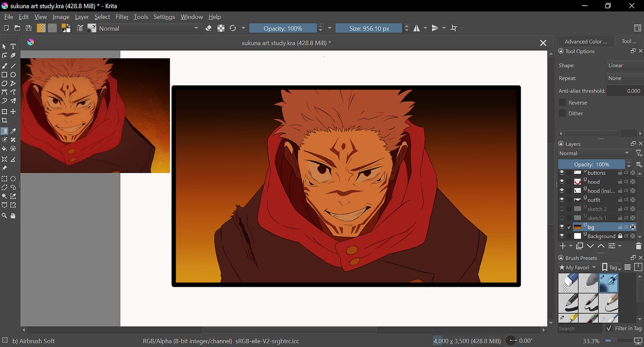
Task: Open the Layer menu
Action: point(82,17)
